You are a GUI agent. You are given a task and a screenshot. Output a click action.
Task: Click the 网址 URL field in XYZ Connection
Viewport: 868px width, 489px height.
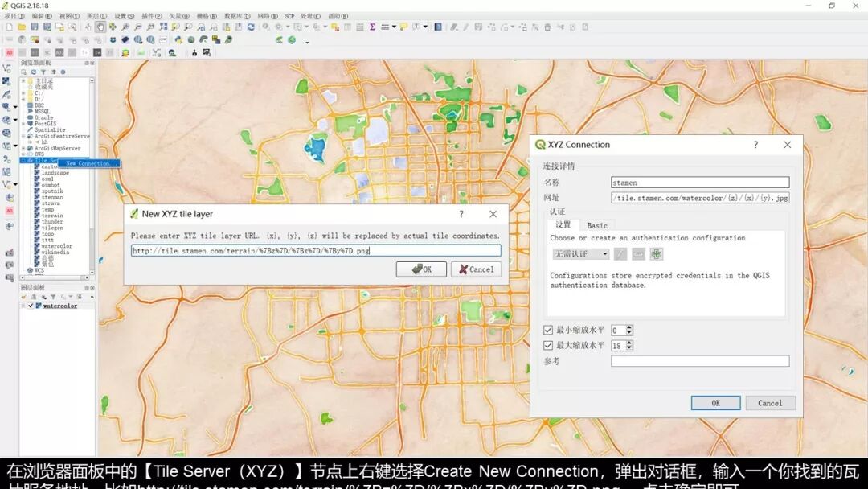[700, 198]
